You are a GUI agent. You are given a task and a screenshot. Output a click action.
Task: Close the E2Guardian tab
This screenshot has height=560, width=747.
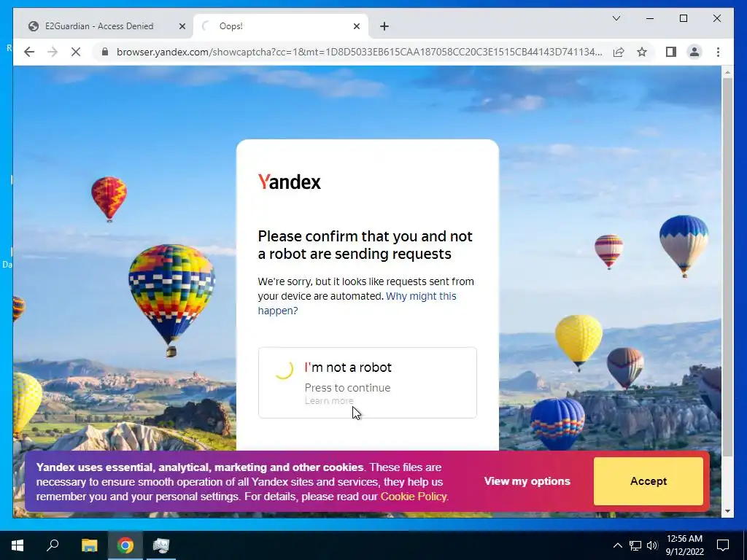coord(182,26)
